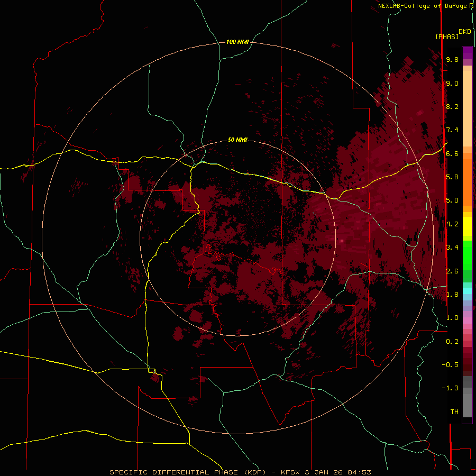
Task: Pick the purple swatch at legend top
Action: click(467, 53)
